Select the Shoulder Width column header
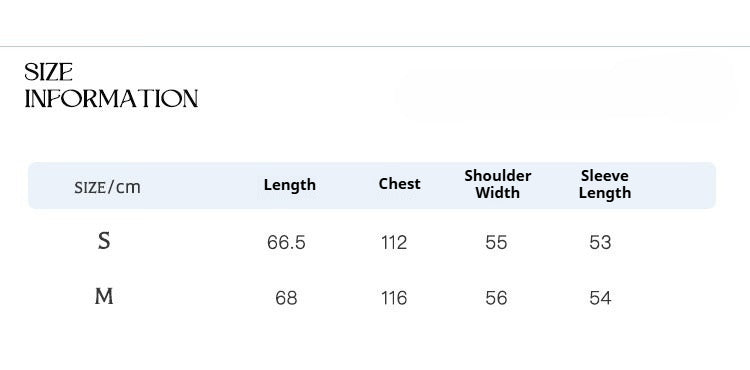This screenshot has height=370, width=750. (x=497, y=184)
